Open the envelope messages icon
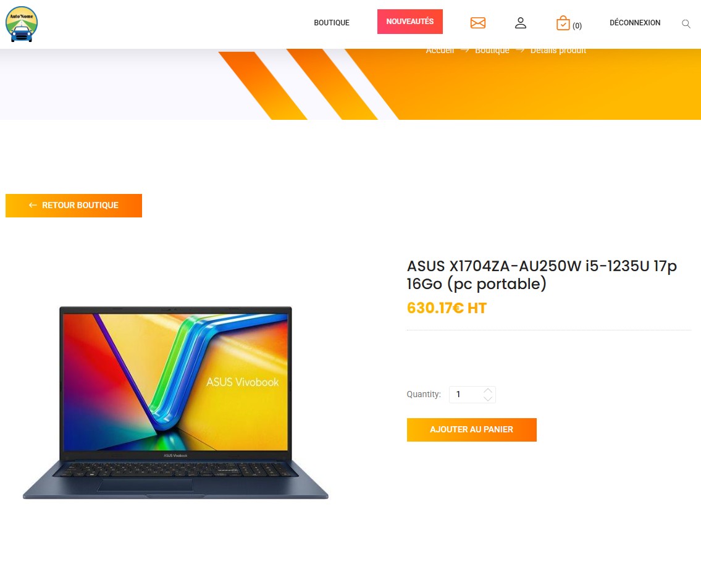The width and height of the screenshot is (701, 588). pyautogui.click(x=478, y=23)
